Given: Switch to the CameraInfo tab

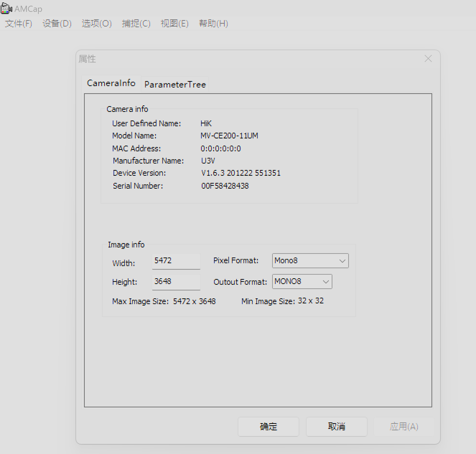Looking at the screenshot, I should [111, 83].
